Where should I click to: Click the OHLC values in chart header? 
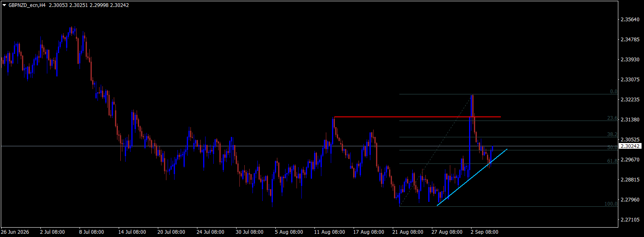pos(88,5)
